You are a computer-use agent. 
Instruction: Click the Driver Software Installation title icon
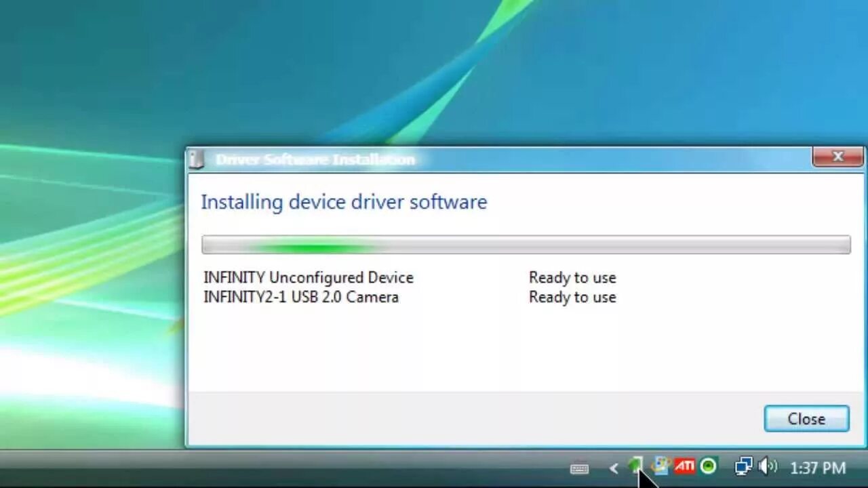[197, 160]
